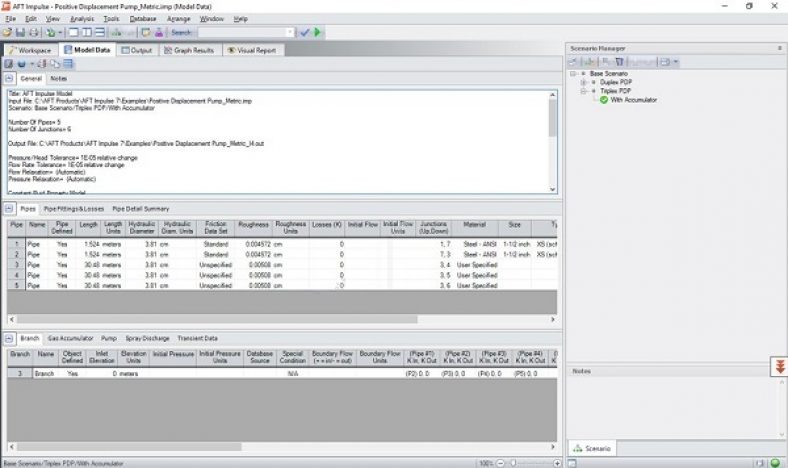This screenshot has width=788, height=468.
Task: Click the delete scenario trash icon
Action: [619, 62]
